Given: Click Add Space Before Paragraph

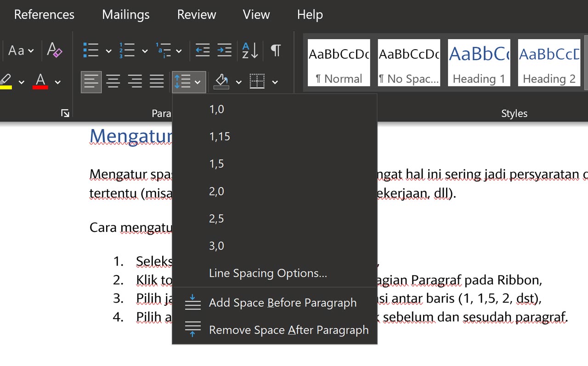Looking at the screenshot, I should point(275,303).
